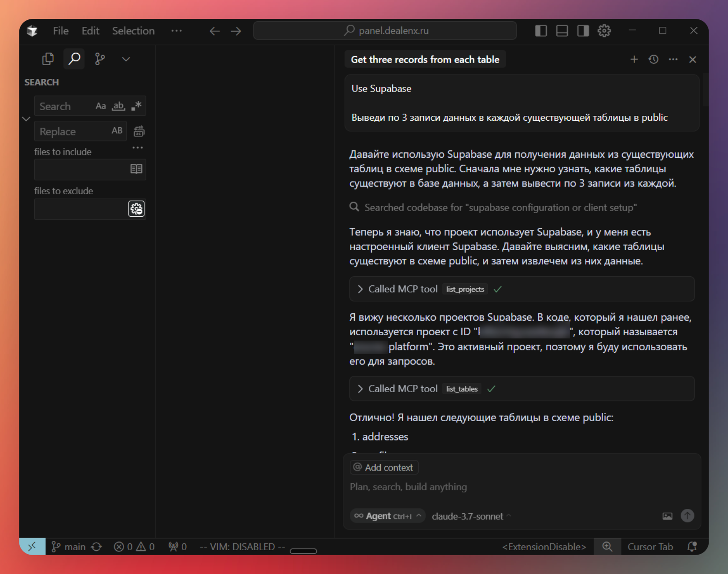
Task: Open panel.dealenx.ru command search bar
Action: tap(385, 30)
